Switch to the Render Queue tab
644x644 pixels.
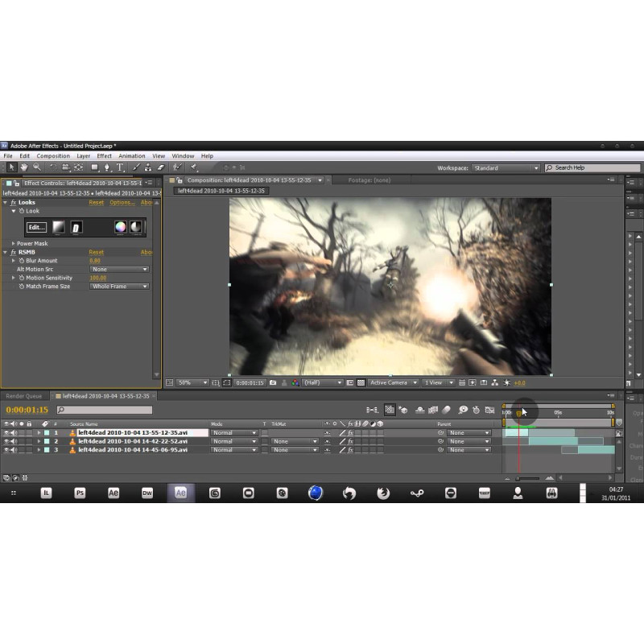(x=23, y=396)
